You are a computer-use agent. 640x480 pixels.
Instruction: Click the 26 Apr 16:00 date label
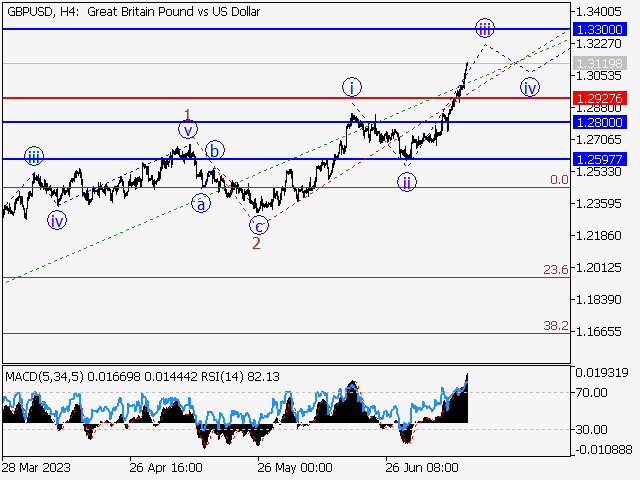[166, 467]
